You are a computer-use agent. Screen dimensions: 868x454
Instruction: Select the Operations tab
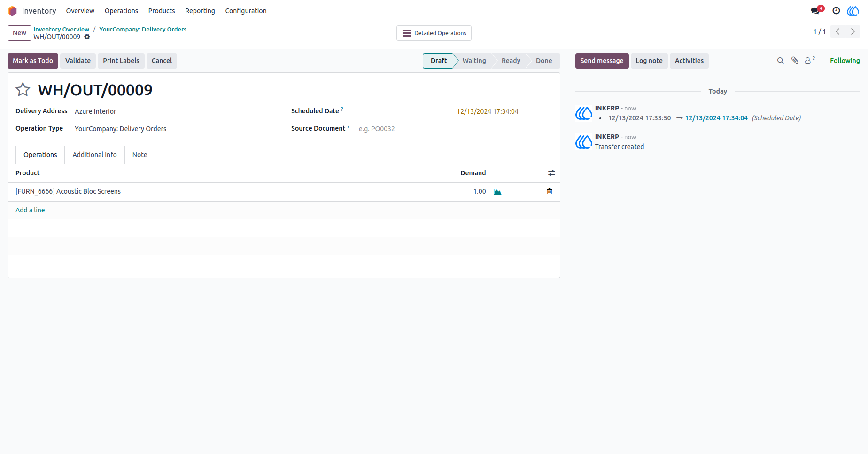(x=40, y=155)
